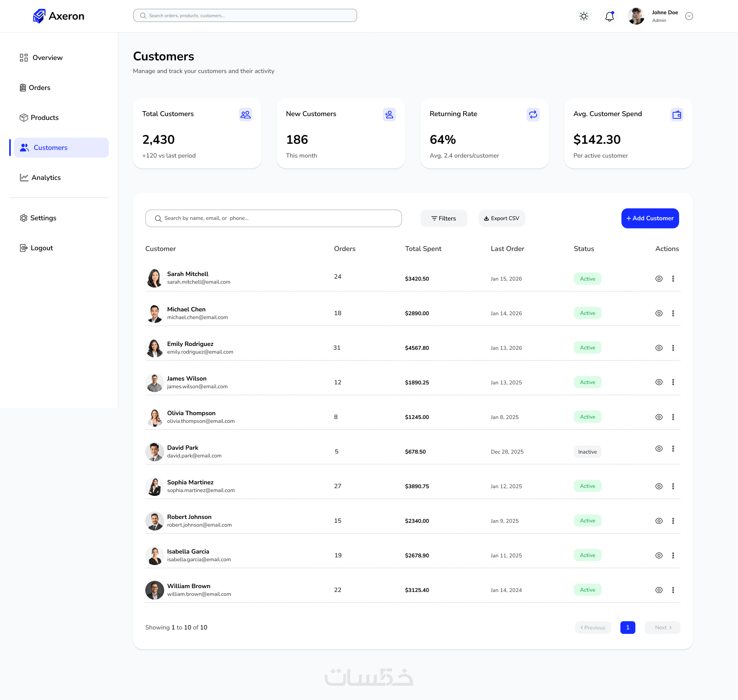Screen dimensions: 738x700
Task: Click the Avg. Customer Spend wallet icon
Action: (x=676, y=115)
